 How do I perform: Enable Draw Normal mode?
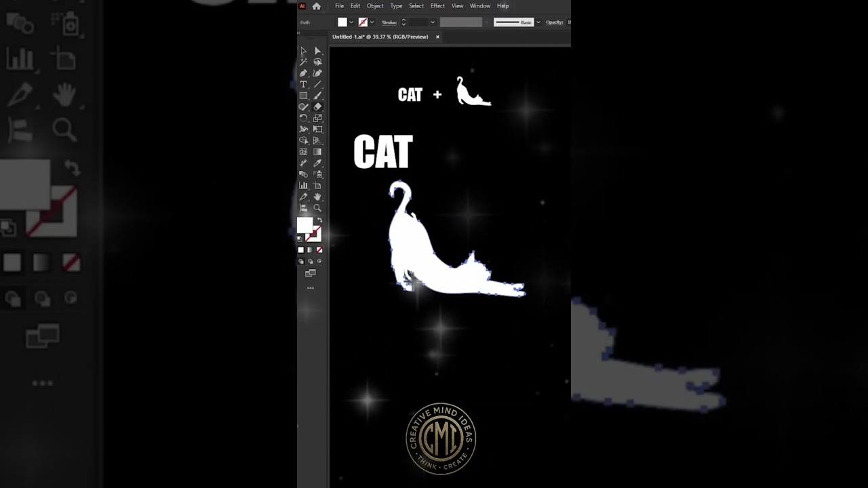click(x=302, y=261)
